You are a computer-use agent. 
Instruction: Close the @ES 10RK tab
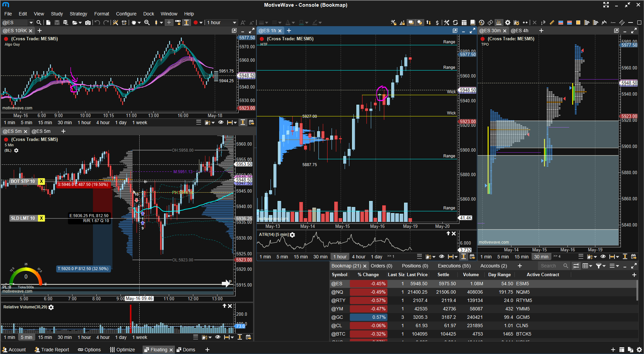click(x=31, y=31)
